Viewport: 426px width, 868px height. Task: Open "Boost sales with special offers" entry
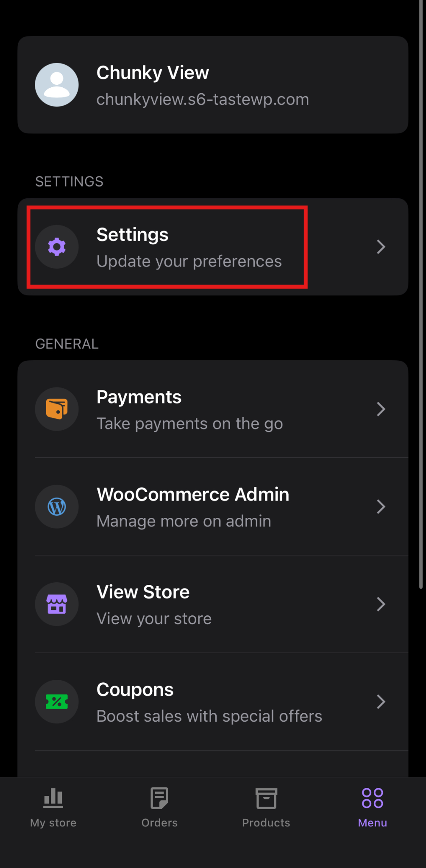click(209, 716)
